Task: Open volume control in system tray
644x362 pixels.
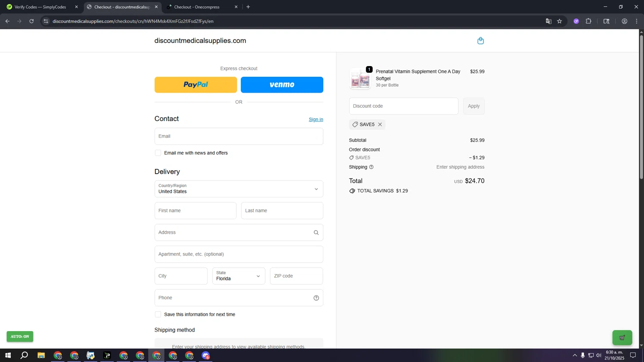Action: 599,355
